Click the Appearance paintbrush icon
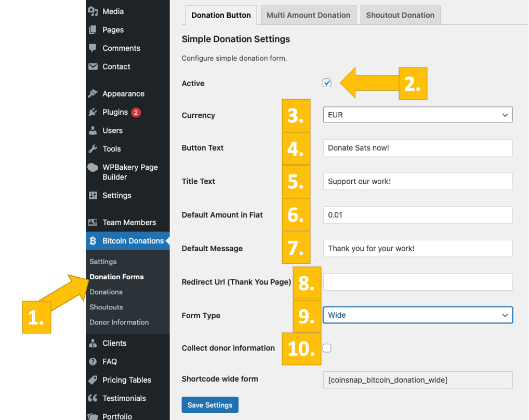 click(93, 93)
